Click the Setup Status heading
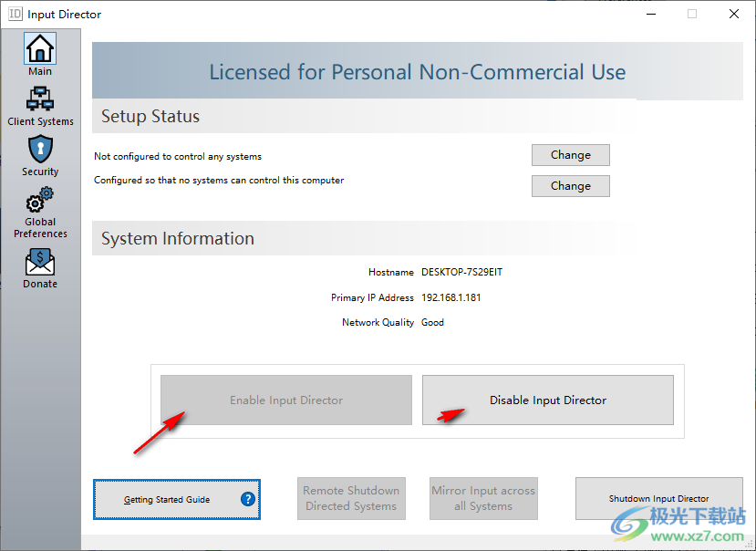Image resolution: width=756 pixels, height=551 pixels. coord(150,116)
